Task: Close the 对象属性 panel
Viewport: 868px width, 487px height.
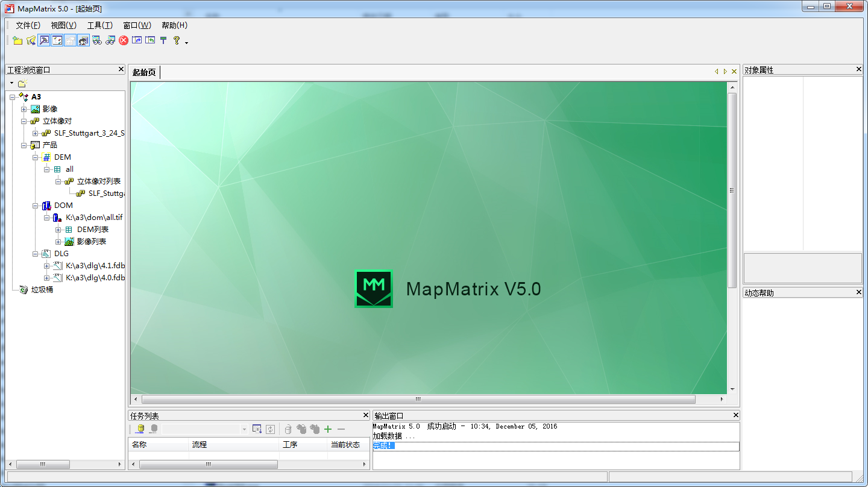Action: pos(859,69)
